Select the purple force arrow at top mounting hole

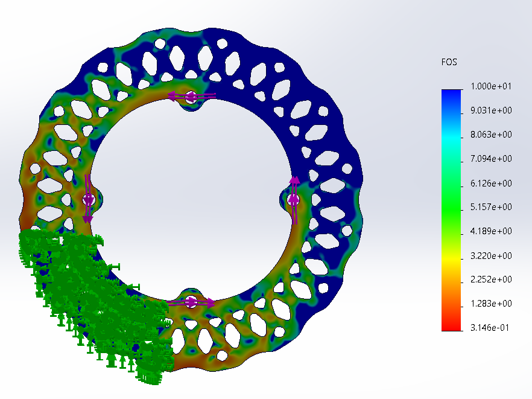[x=192, y=97]
